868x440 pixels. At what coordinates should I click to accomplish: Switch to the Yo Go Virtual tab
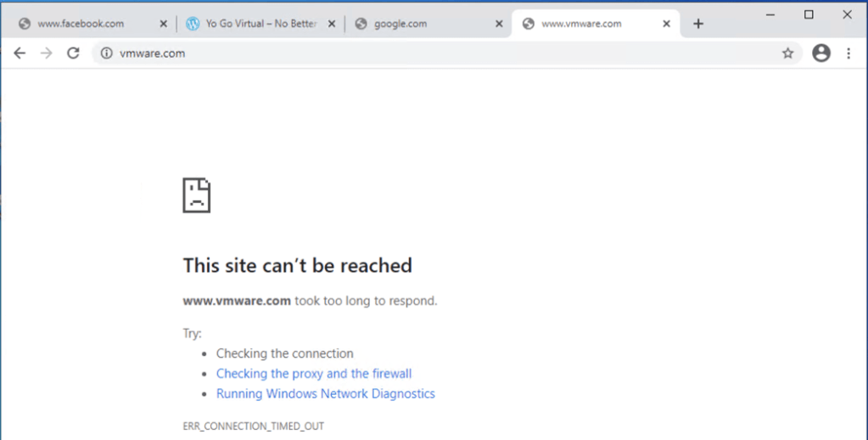255,24
